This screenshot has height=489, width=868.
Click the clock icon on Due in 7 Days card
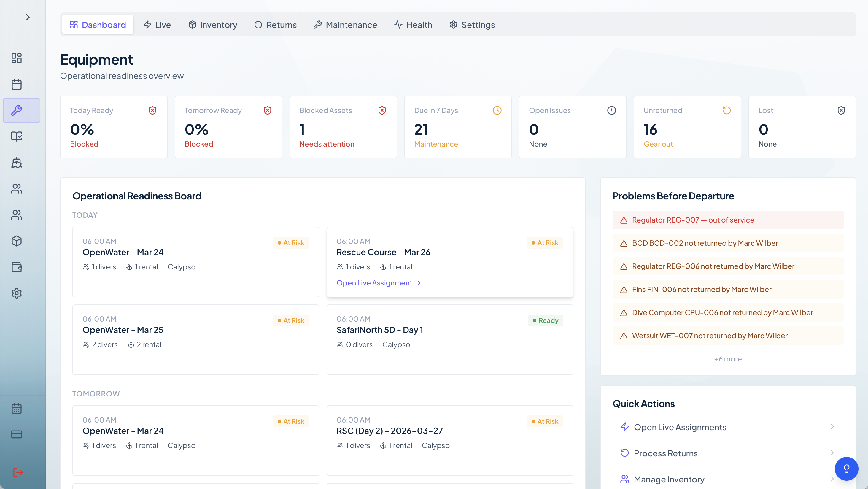click(497, 110)
